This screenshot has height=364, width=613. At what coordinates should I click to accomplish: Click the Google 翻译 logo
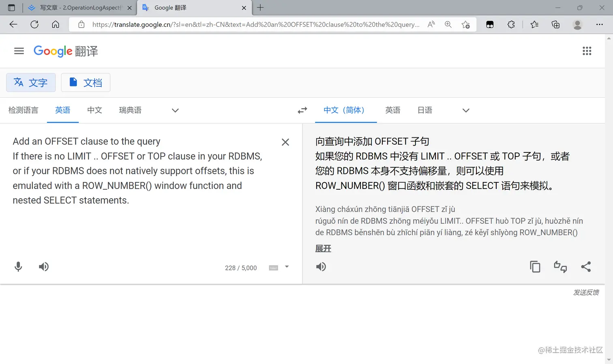click(66, 51)
